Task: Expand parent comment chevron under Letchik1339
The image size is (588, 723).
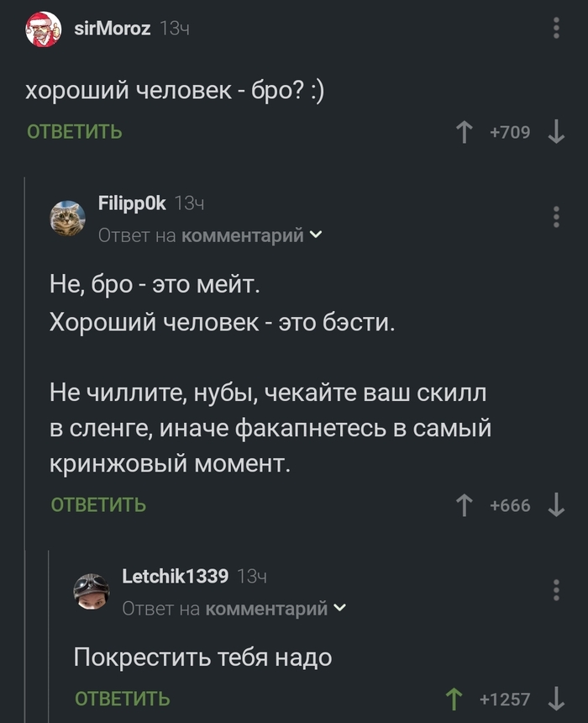Action: click(x=339, y=608)
